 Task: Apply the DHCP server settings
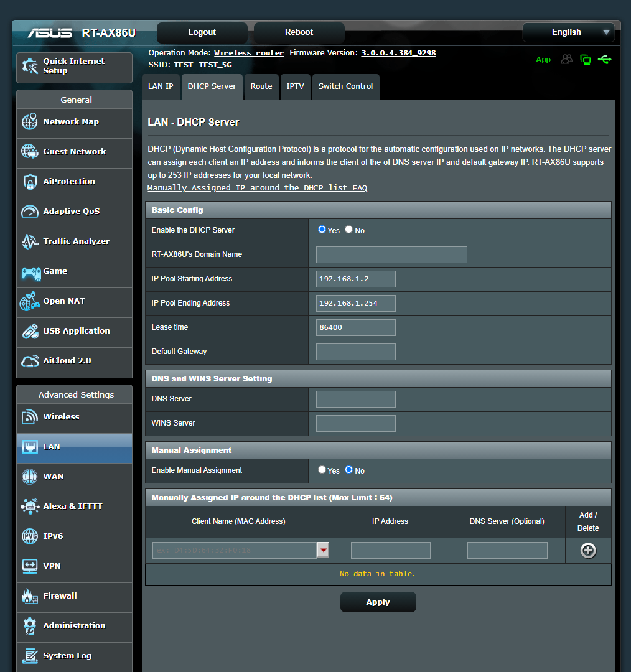pyautogui.click(x=378, y=602)
